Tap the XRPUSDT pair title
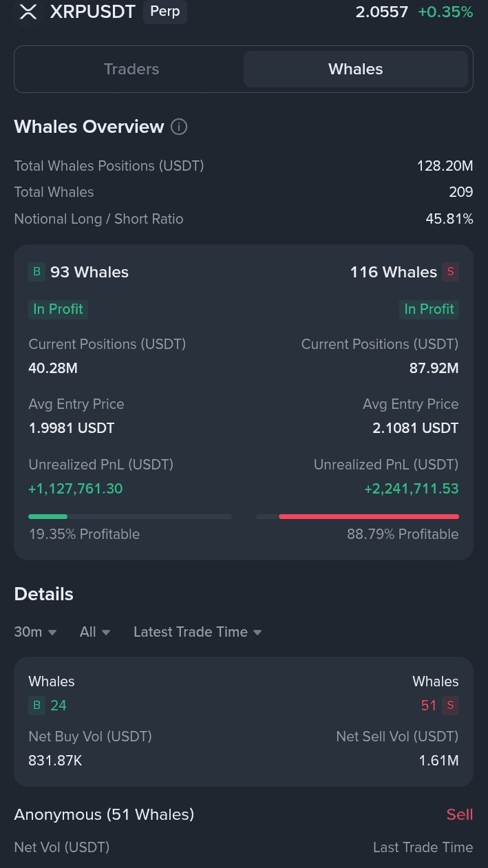Screen dimensions: 488x868 point(93,12)
